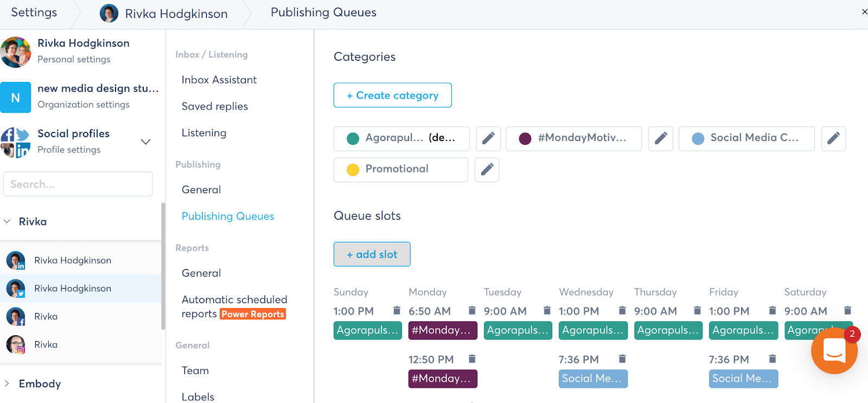Viewport: 868px width, 403px height.
Task: Delete Thursday 9:00 AM slot via trash icon
Action: [697, 310]
